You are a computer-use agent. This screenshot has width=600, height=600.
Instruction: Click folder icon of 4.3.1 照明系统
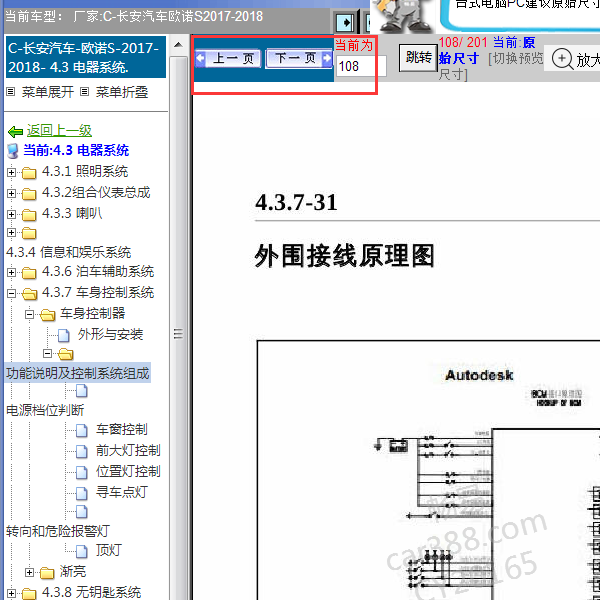[x=29, y=173]
